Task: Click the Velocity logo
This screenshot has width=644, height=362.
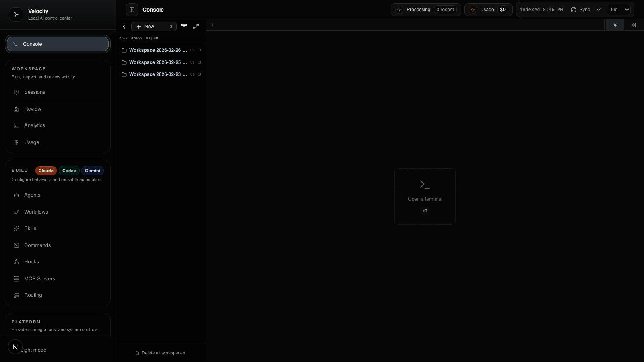Action: 16,14
